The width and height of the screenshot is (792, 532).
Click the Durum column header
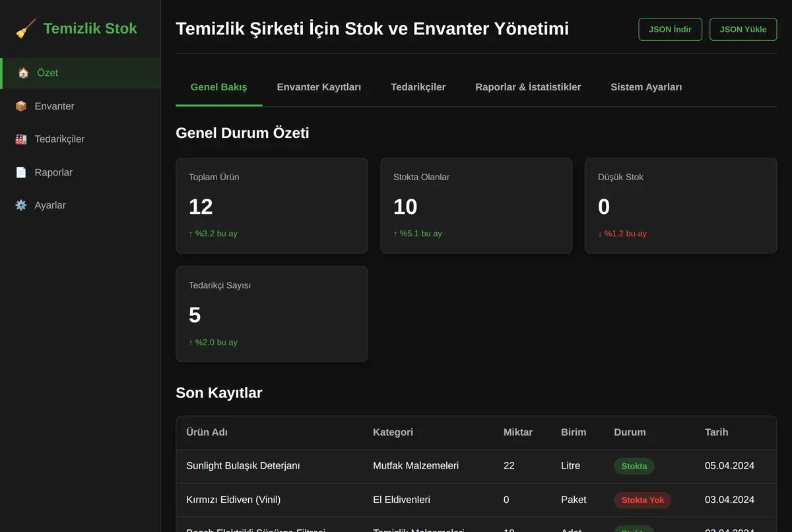(630, 432)
